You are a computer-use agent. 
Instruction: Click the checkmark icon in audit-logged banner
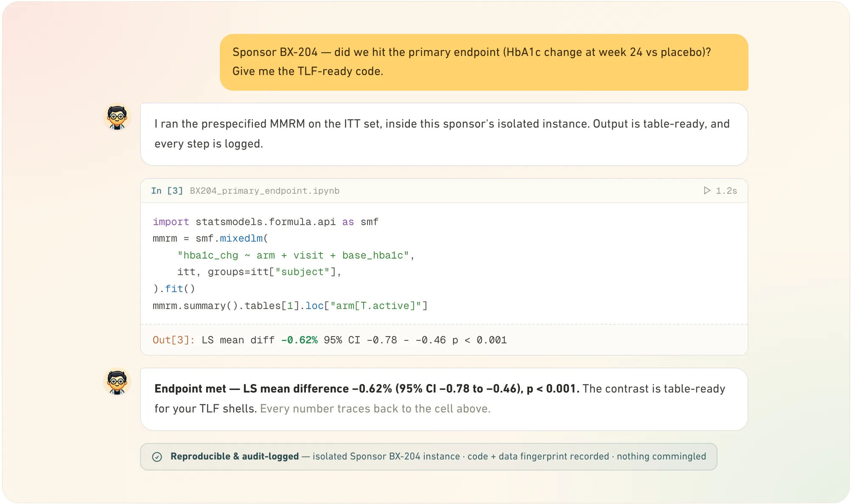pos(157,457)
